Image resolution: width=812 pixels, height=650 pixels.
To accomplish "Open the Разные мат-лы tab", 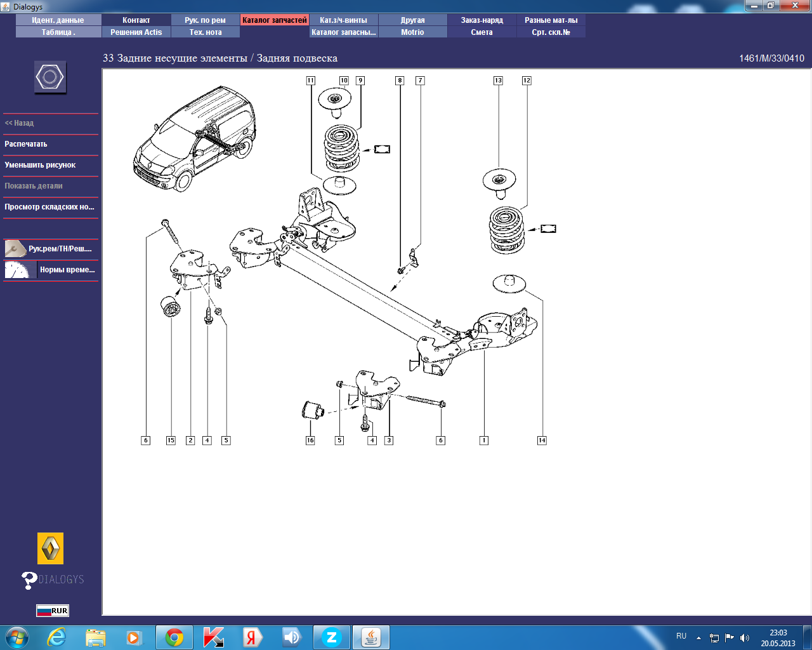I will point(551,20).
